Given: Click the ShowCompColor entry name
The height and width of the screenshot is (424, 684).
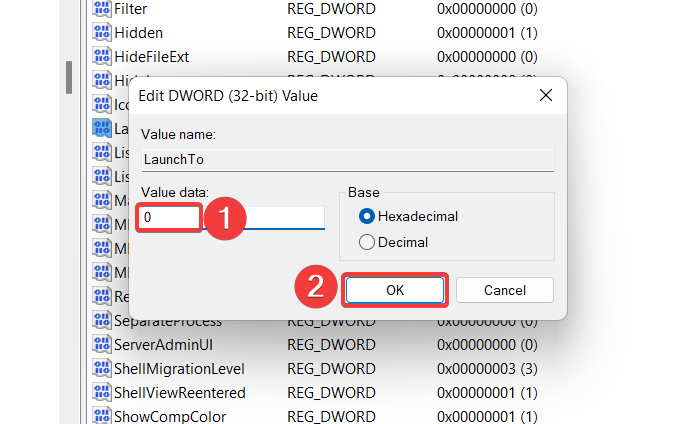Looking at the screenshot, I should [x=170, y=415].
